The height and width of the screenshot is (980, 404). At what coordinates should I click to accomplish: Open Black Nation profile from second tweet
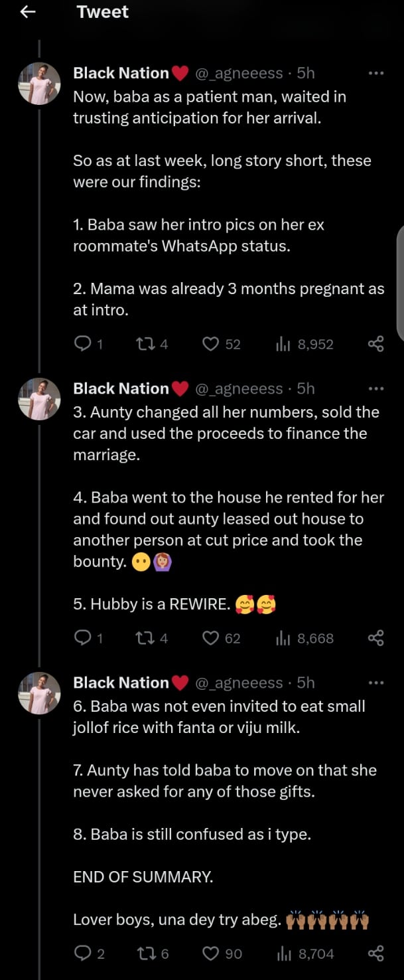pyautogui.click(x=121, y=388)
